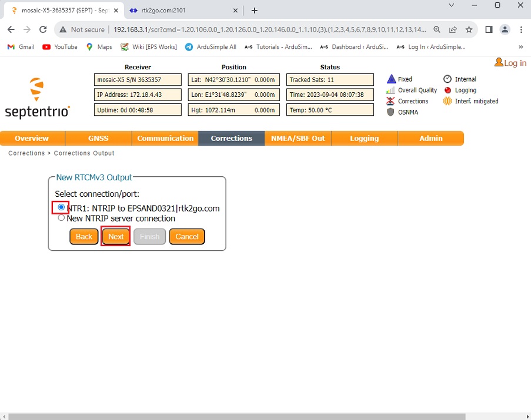Click the Corrections status icon

coord(390,101)
